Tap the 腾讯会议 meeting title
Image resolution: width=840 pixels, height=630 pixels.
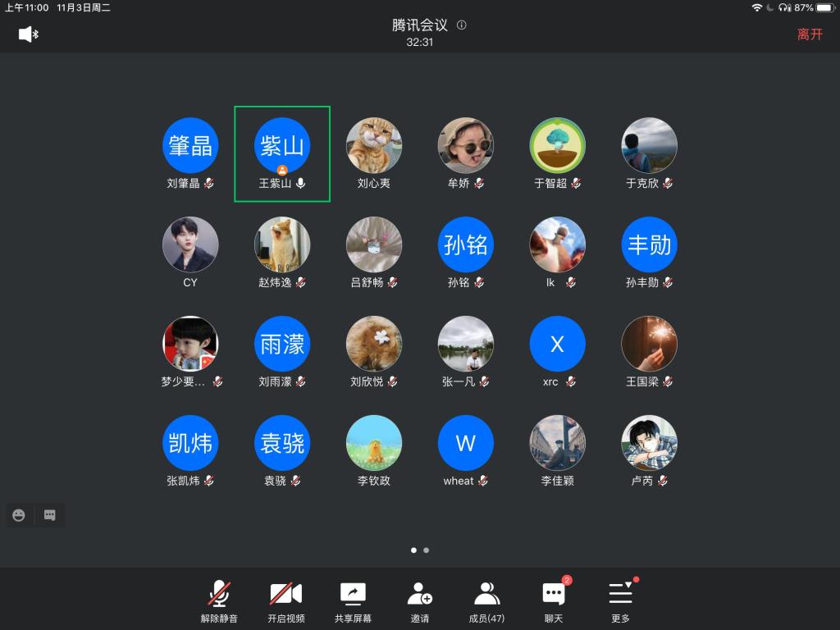[419, 25]
